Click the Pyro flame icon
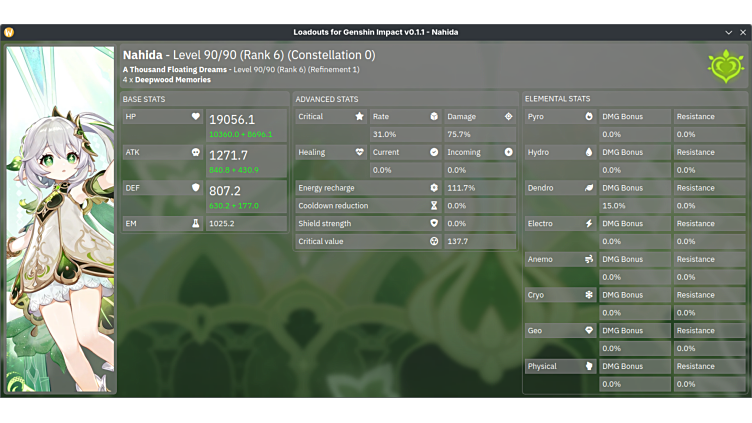The image size is (752, 423). click(589, 117)
